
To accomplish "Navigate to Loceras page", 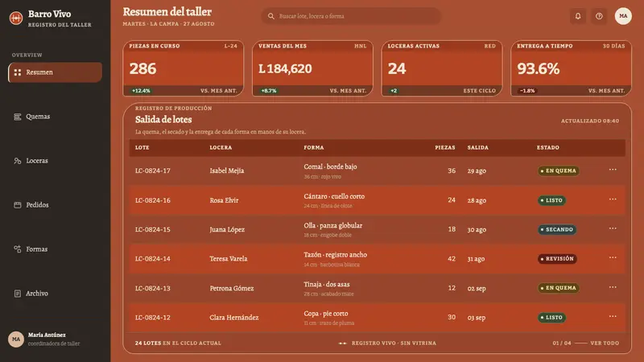I will [x=55, y=161].
